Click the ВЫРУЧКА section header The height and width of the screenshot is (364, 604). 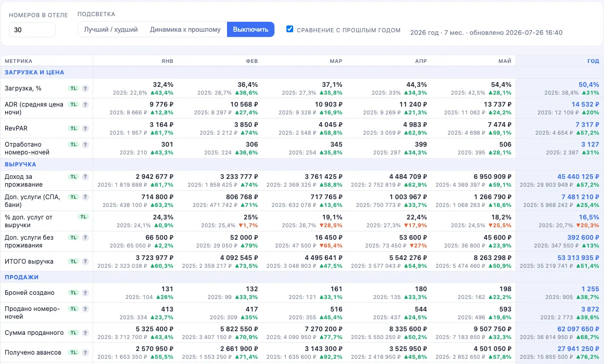[20, 164]
